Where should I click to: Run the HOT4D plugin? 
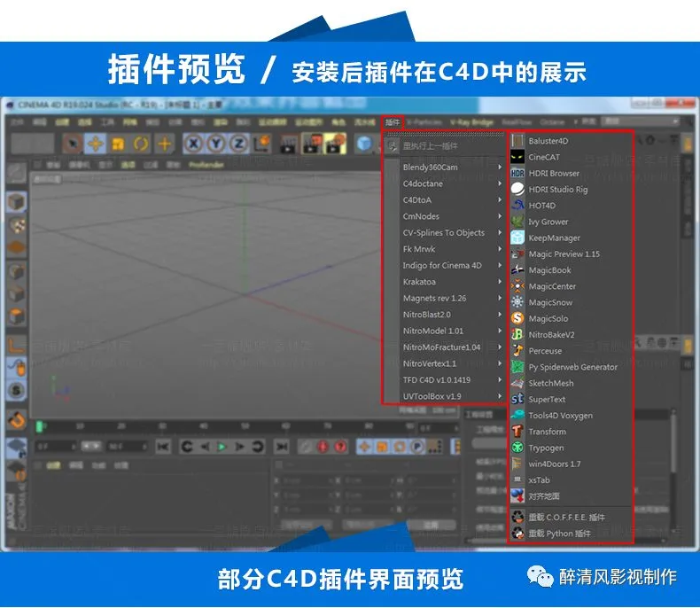point(571,206)
